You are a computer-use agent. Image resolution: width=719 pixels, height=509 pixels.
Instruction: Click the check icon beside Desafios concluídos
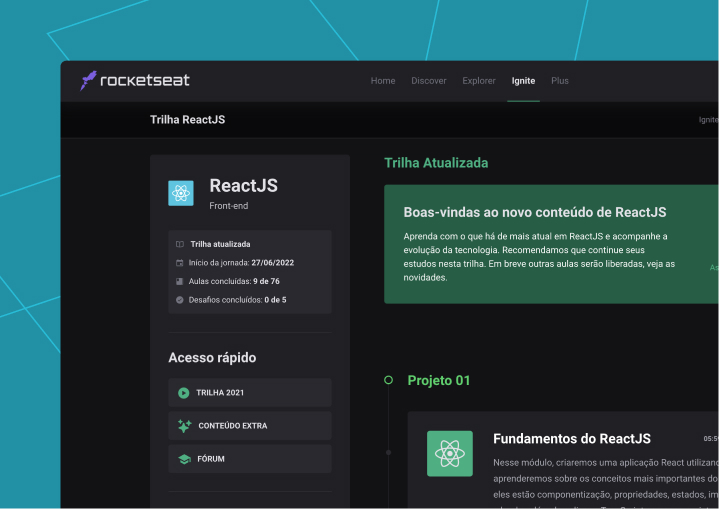click(179, 300)
